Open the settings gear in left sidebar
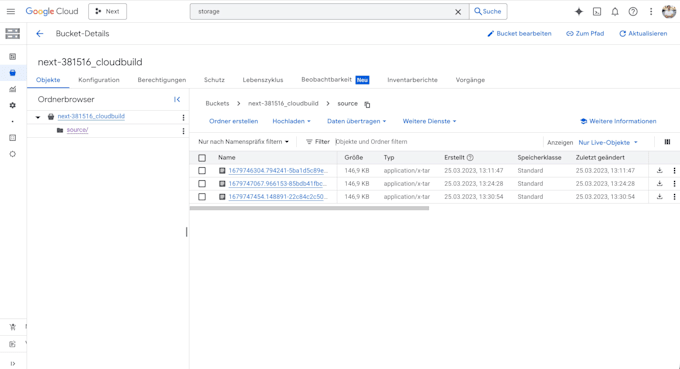The width and height of the screenshot is (680, 369). coord(13,105)
